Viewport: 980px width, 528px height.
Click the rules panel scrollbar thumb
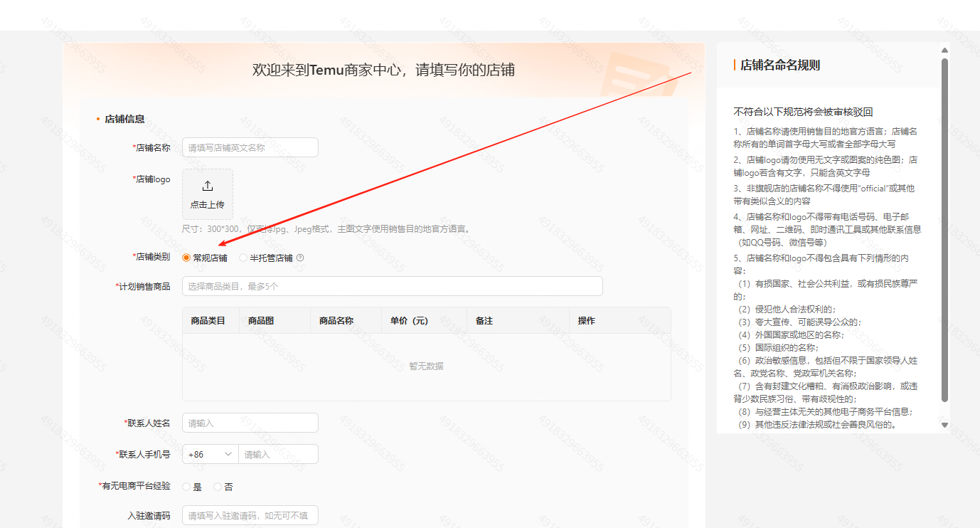click(x=944, y=230)
